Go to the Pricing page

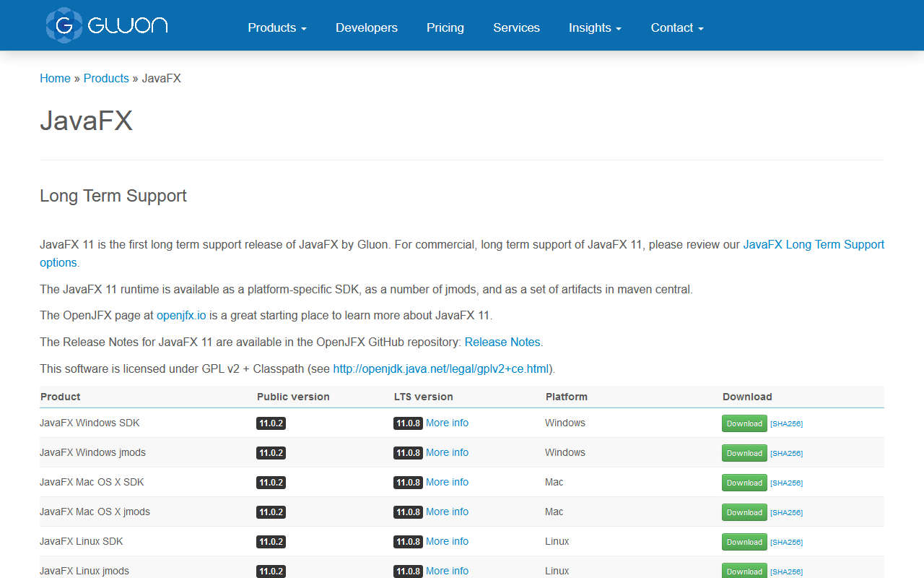[x=445, y=27]
